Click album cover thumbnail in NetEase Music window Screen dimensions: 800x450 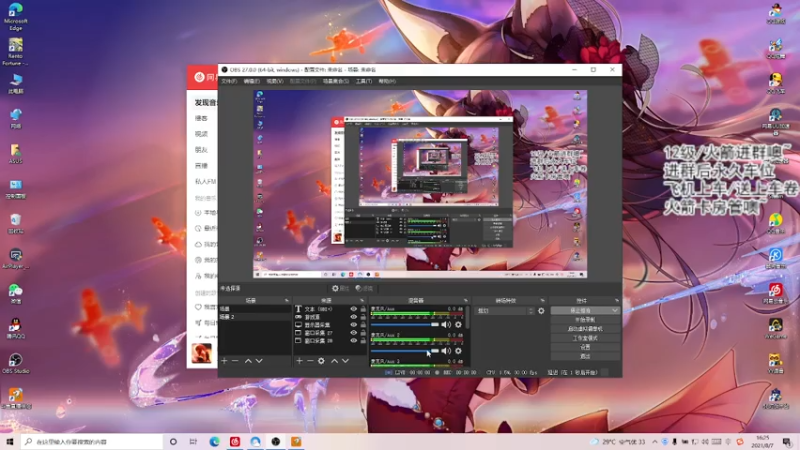click(x=202, y=354)
